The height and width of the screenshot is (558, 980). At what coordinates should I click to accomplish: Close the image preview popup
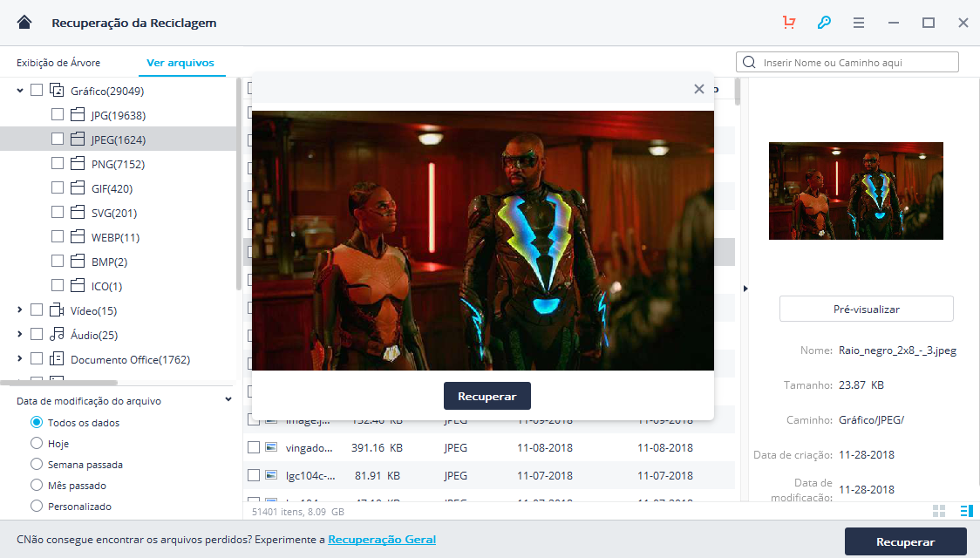click(x=698, y=89)
